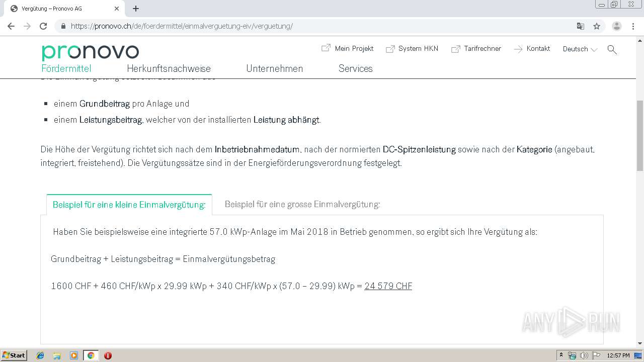Click the Action Center flag tray icon
Screen dimensions: 644x362
[596, 355]
